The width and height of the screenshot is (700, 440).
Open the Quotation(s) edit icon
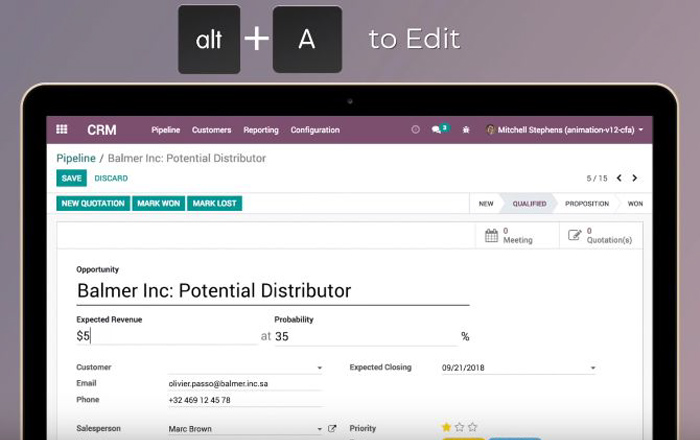575,235
